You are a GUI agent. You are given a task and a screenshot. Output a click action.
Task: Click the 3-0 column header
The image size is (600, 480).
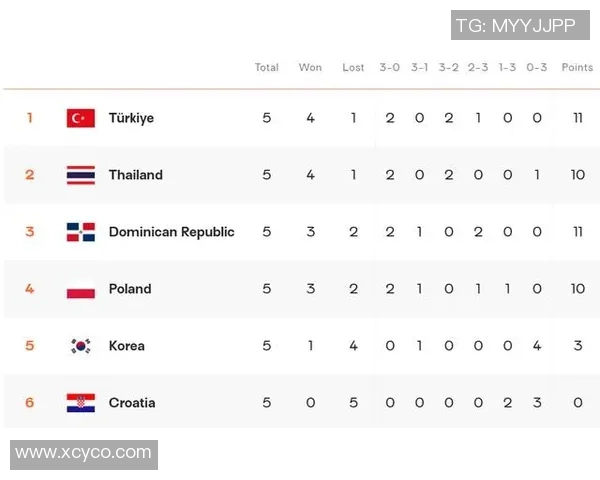pyautogui.click(x=389, y=68)
